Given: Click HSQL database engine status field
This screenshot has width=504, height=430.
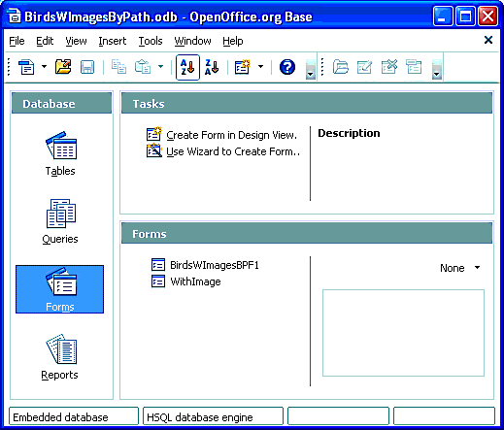Looking at the screenshot, I should tap(213, 416).
